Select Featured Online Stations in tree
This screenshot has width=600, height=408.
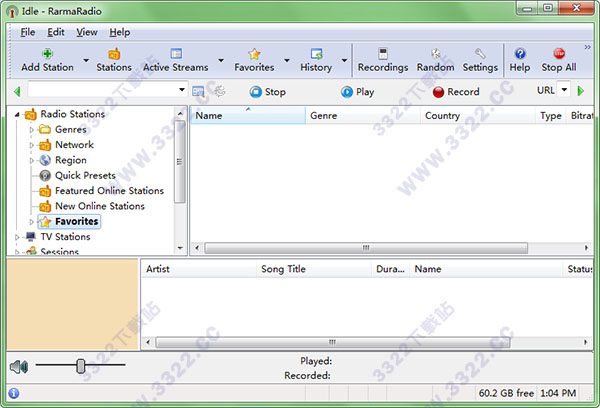109,191
